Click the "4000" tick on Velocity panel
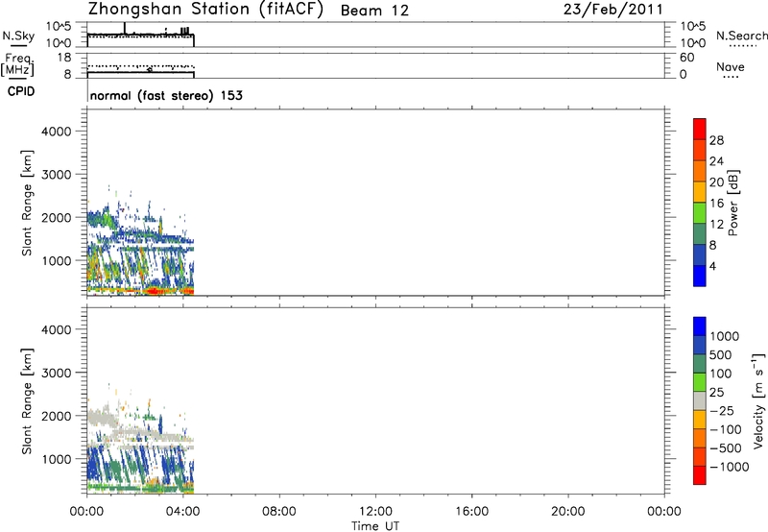 coord(57,329)
